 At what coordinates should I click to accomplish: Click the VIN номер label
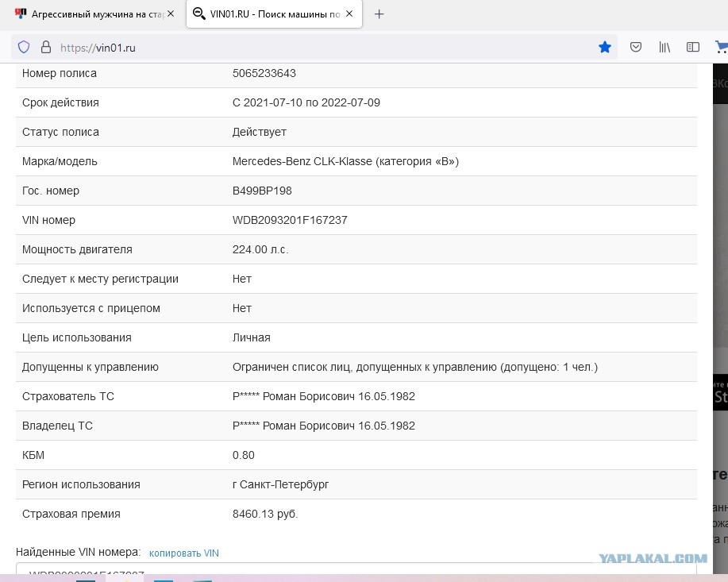[x=48, y=220]
